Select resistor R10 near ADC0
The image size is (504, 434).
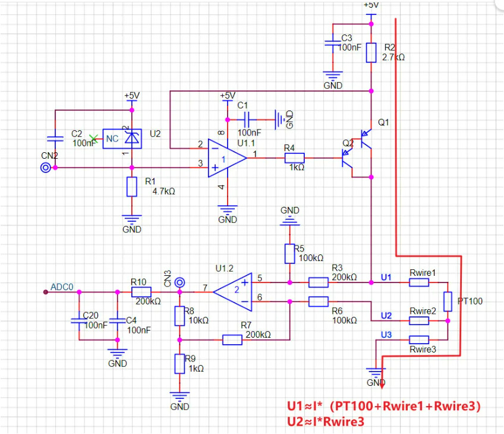tap(141, 292)
